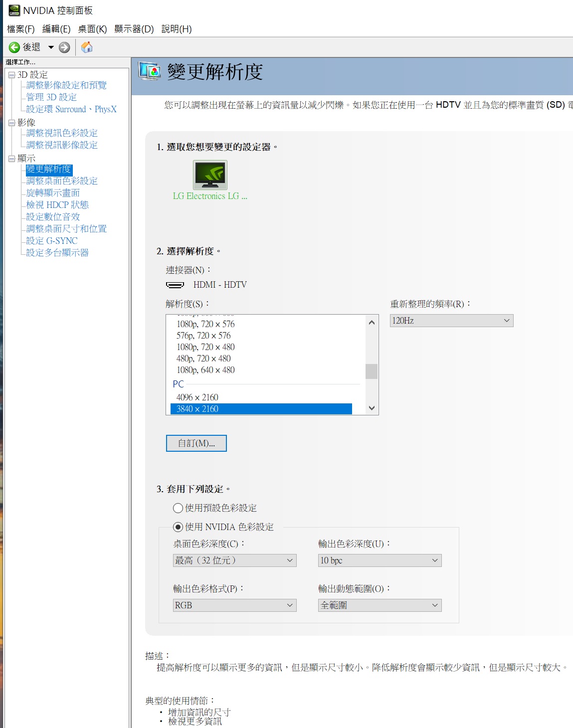Select resolution 480p, 720 × 480

203,359
